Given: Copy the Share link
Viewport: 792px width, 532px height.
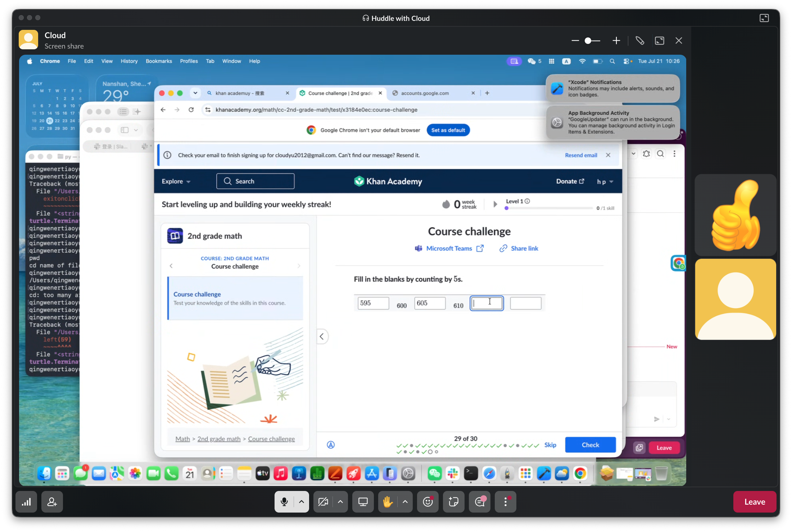Looking at the screenshot, I should point(519,248).
